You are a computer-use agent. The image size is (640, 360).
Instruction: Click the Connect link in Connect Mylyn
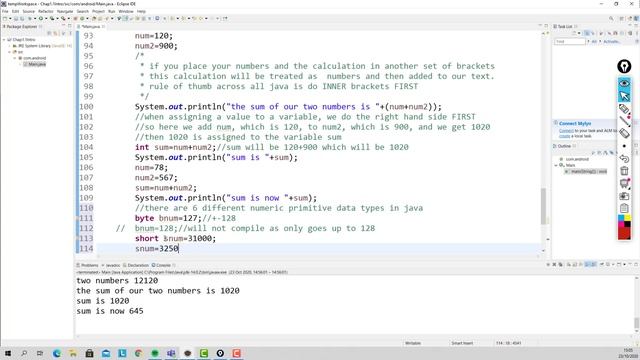pyautogui.click(x=566, y=131)
